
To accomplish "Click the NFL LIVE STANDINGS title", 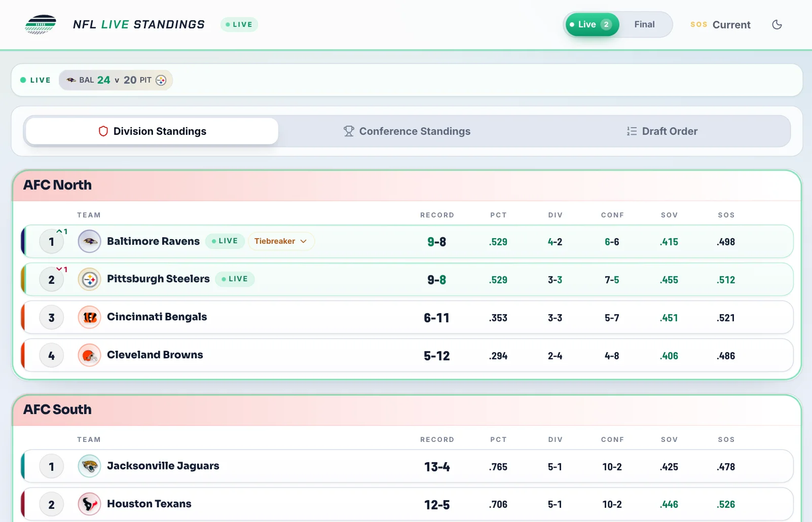I will point(139,24).
